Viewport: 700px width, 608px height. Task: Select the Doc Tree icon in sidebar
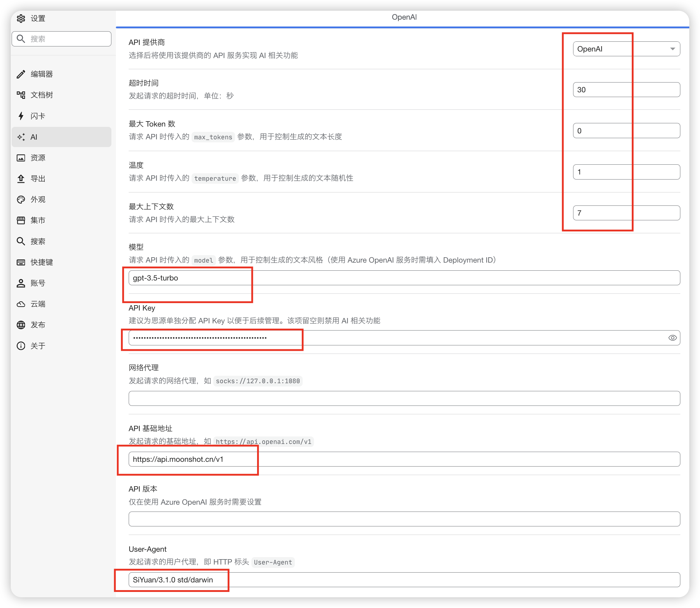21,95
